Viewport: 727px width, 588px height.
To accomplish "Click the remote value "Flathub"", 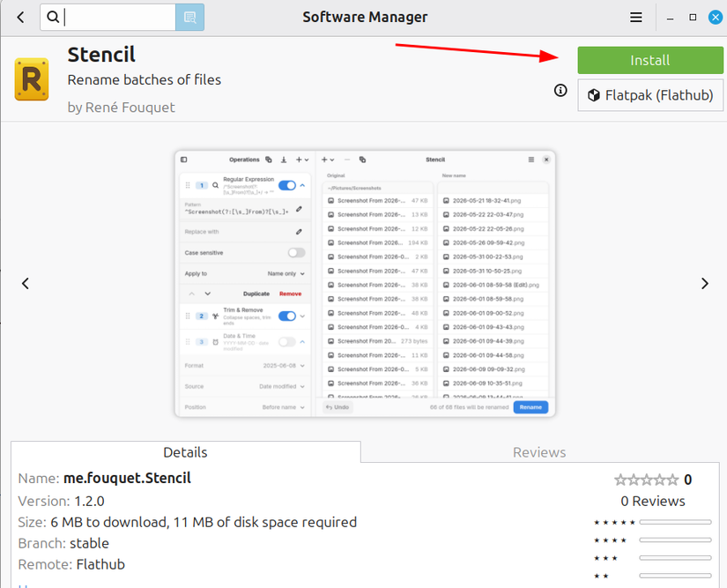I will 100,564.
